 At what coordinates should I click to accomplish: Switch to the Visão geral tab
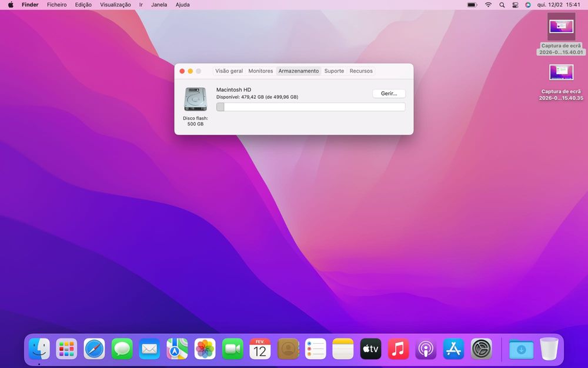[x=229, y=71]
